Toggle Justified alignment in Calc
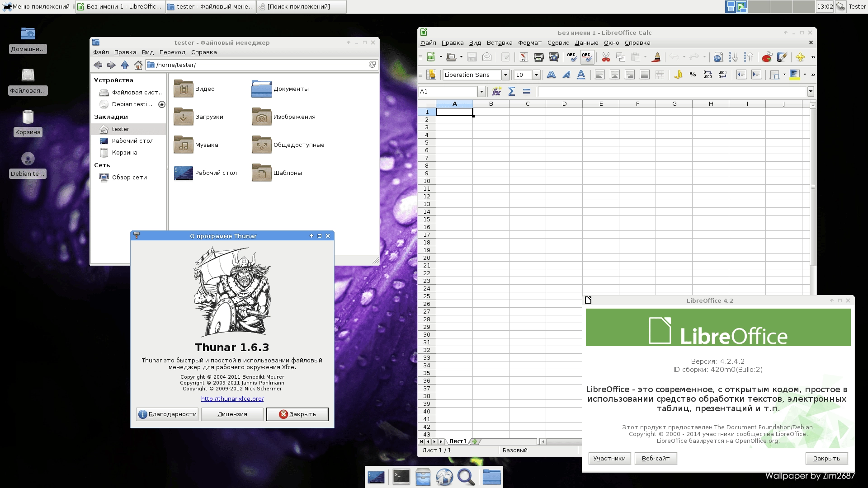 644,75
